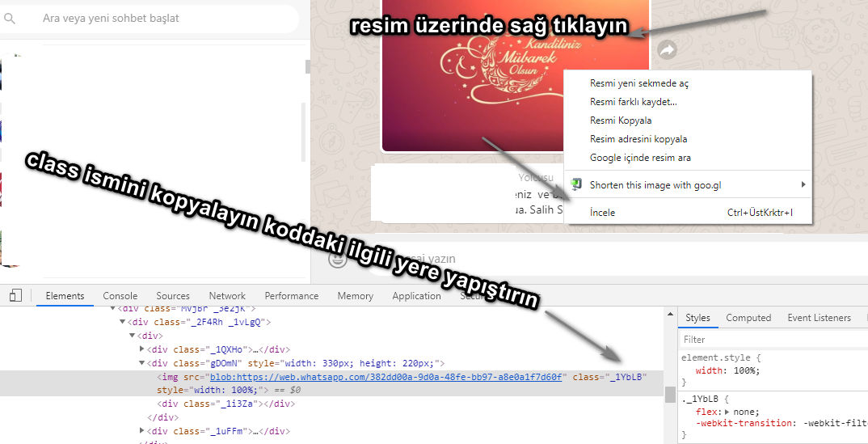The image size is (868, 444).
Task: Open the Application tab
Action: tap(417, 296)
